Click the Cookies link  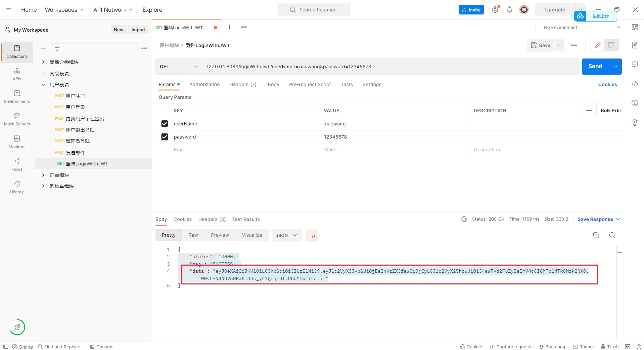[x=607, y=84]
